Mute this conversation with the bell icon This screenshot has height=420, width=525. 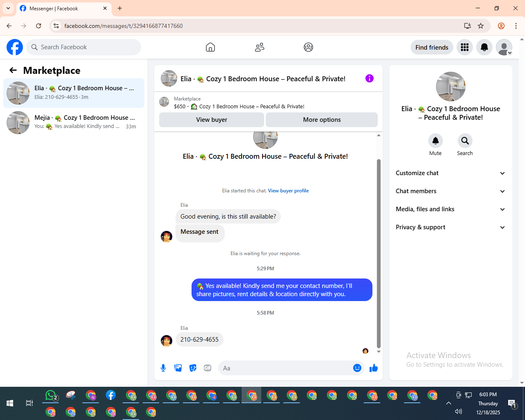pos(436,141)
